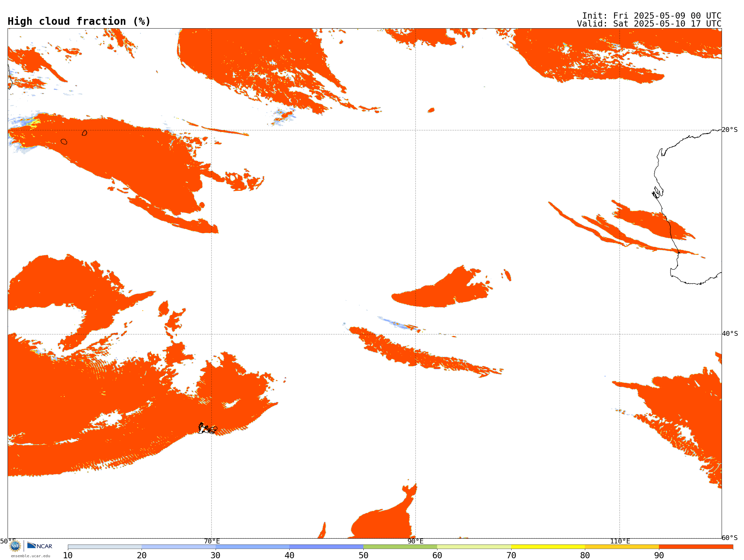
Task: Click the colorbar tick label 80
Action: 585,555
